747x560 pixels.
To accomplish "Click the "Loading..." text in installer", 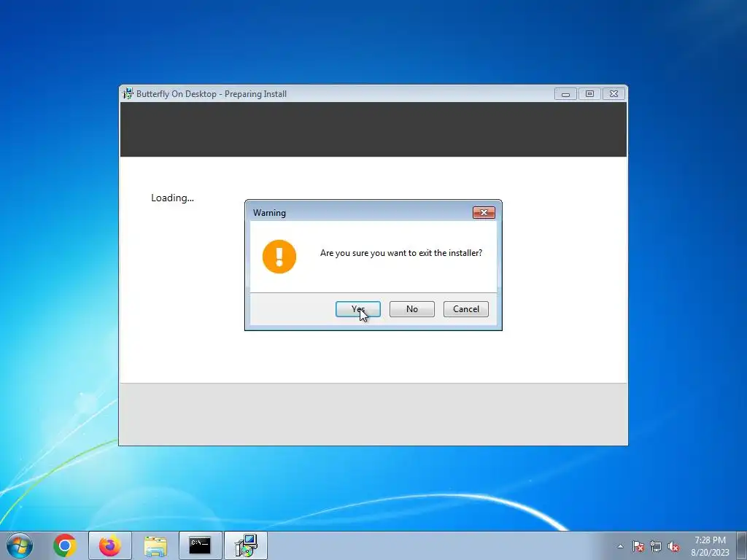I will [x=172, y=198].
